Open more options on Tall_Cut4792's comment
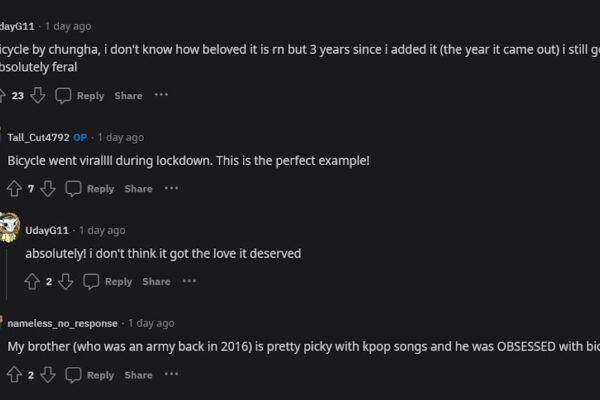Screen dimensions: 600x400 point(171,188)
